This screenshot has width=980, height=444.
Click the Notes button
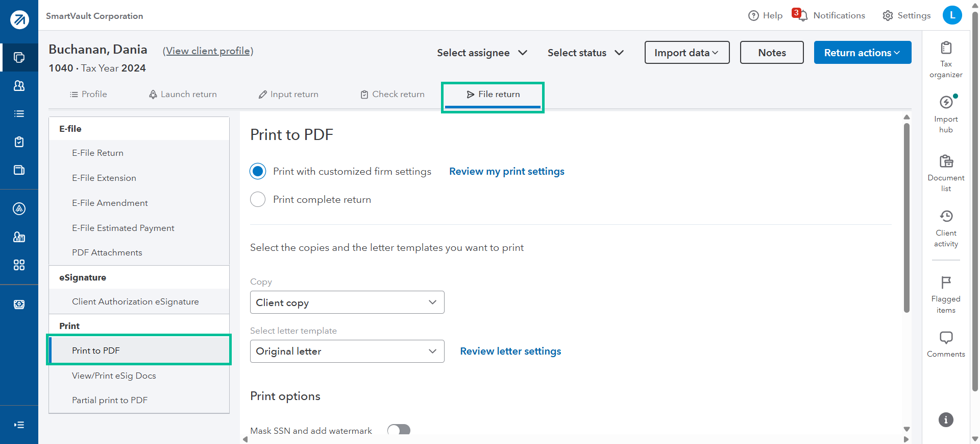(772, 53)
